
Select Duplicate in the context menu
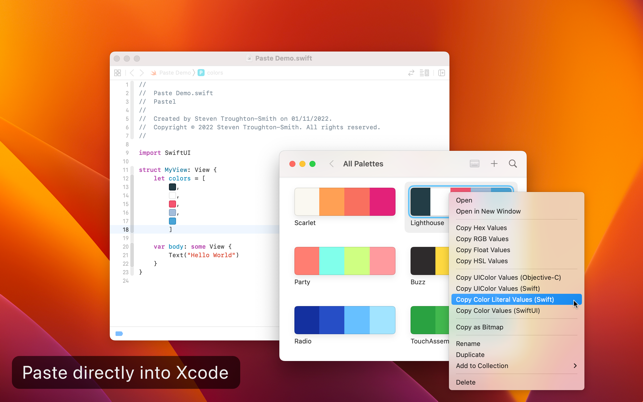[x=517, y=354]
